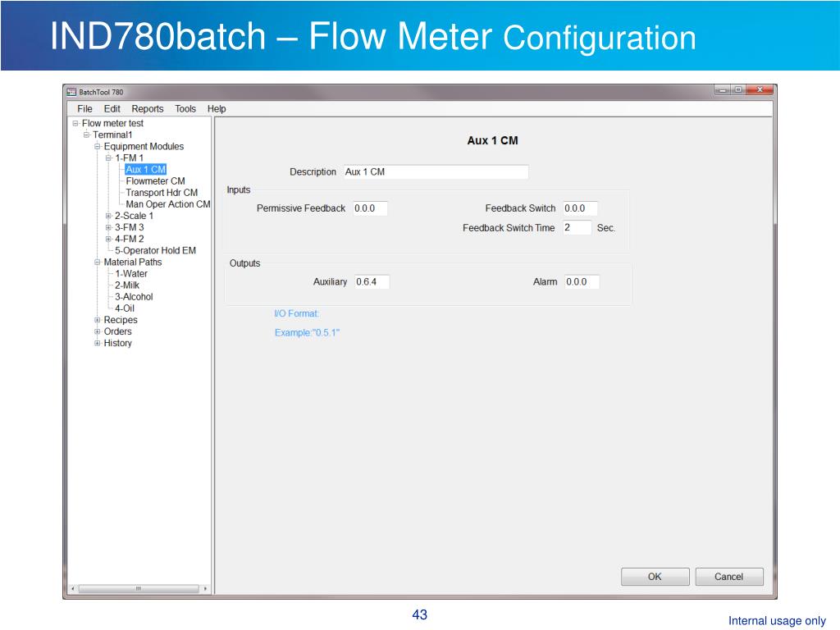The image size is (840, 630).
Task: Click the Aux 1 CM panel heading
Action: [x=492, y=141]
